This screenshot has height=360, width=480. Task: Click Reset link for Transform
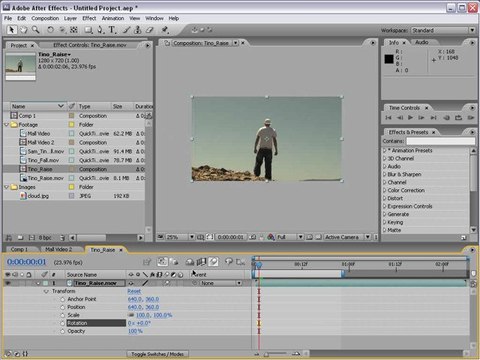point(134,291)
